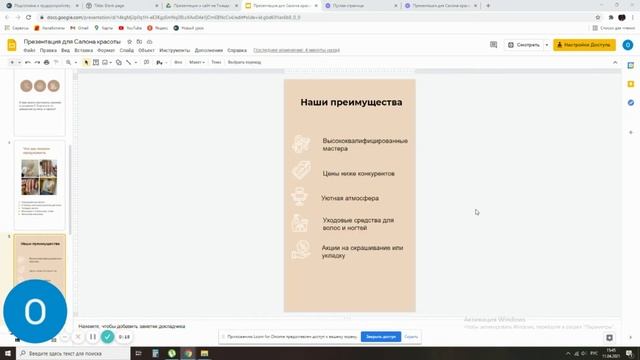The image size is (640, 360).
Task: Click the Print toolbar icon
Action: pos(47,62)
